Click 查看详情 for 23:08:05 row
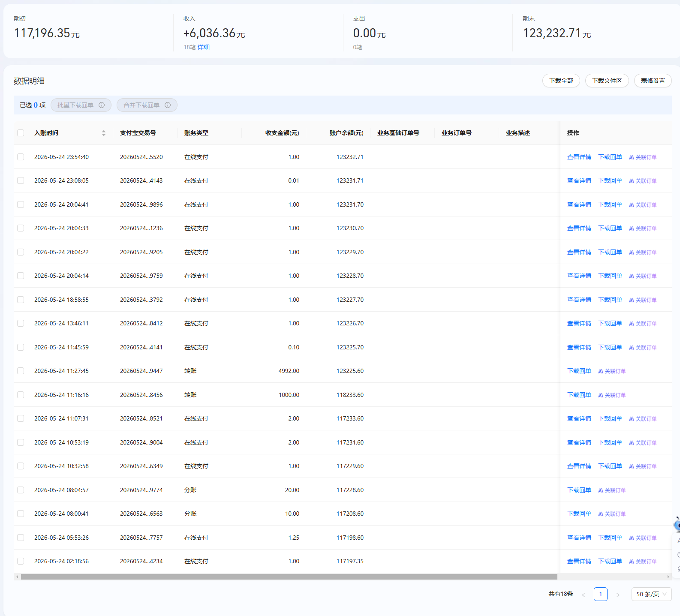 (x=579, y=180)
